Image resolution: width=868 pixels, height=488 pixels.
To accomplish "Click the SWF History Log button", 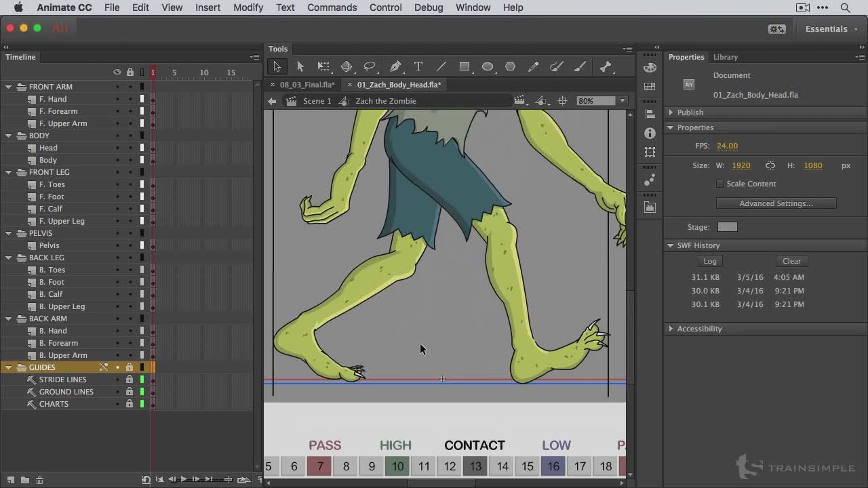I will pyautogui.click(x=710, y=261).
